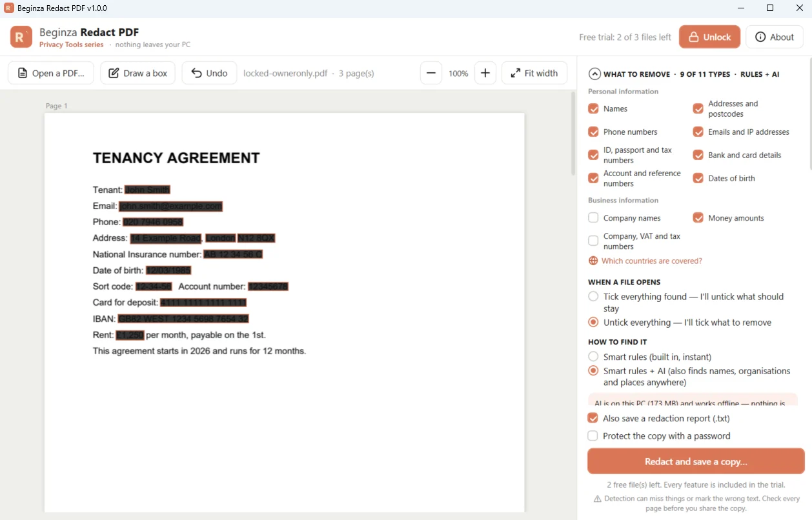The image size is (812, 520).
Task: Untick Bank and card details checkbox
Action: 698,155
